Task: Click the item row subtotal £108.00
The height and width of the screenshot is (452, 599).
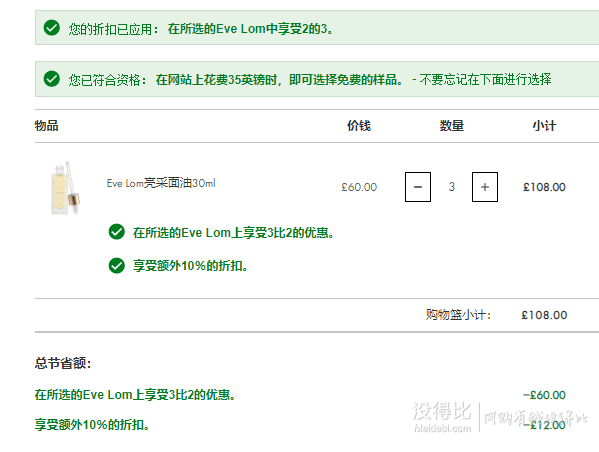Action: tap(544, 187)
